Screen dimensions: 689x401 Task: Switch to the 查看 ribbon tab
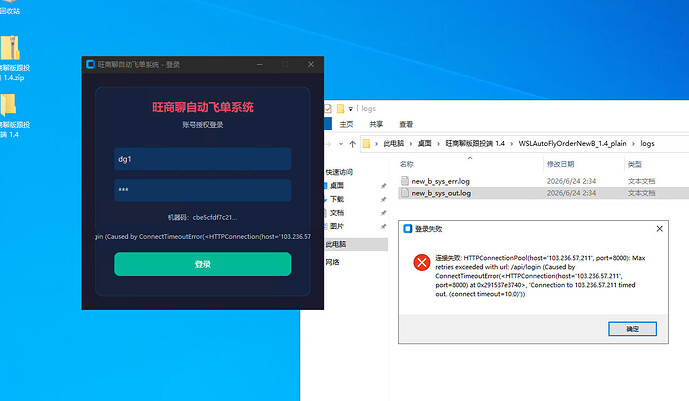pyautogui.click(x=406, y=124)
